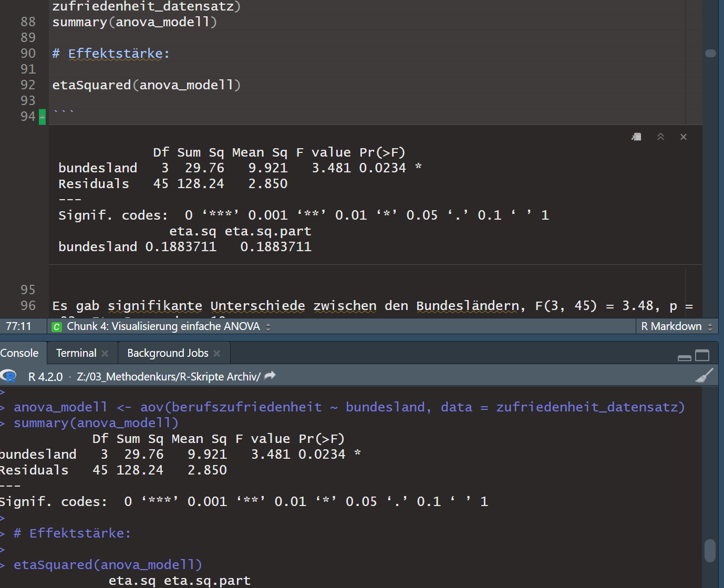Click the working directory path Z:/03_Methodenkurs
This screenshot has height=588, width=724.
(169, 377)
